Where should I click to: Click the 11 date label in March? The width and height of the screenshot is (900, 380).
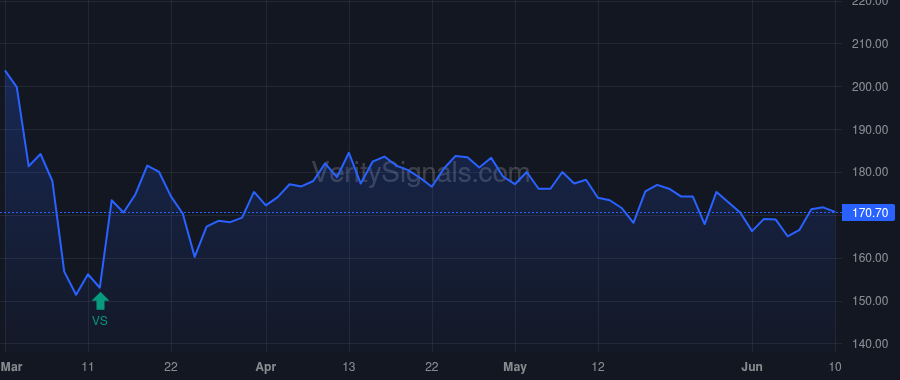[88, 367]
